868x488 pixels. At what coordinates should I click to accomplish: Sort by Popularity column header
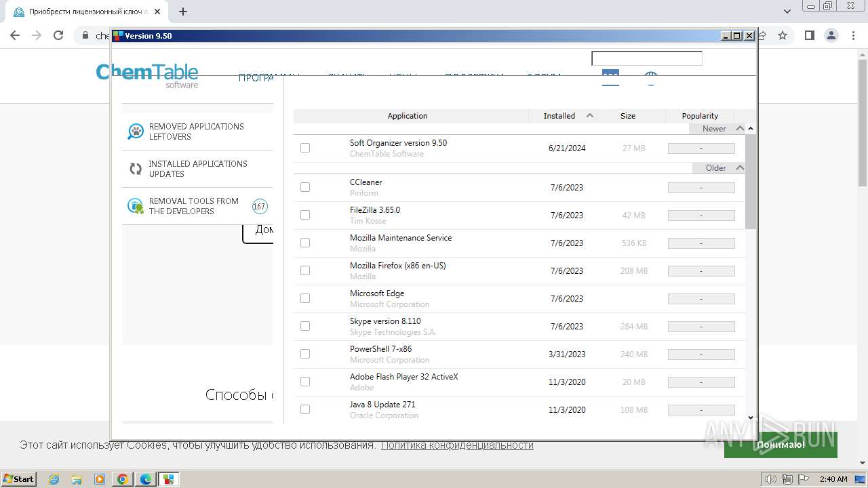[700, 116]
